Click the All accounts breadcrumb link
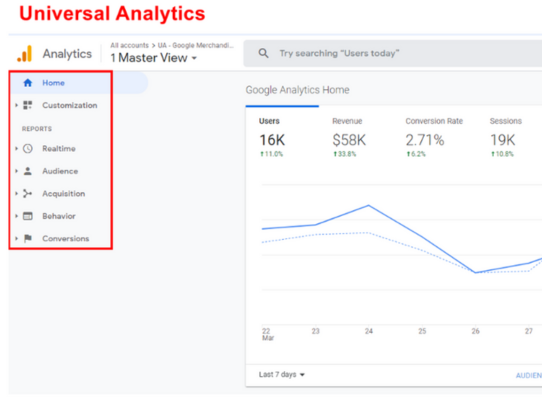The height and width of the screenshot is (400, 542). [x=129, y=45]
